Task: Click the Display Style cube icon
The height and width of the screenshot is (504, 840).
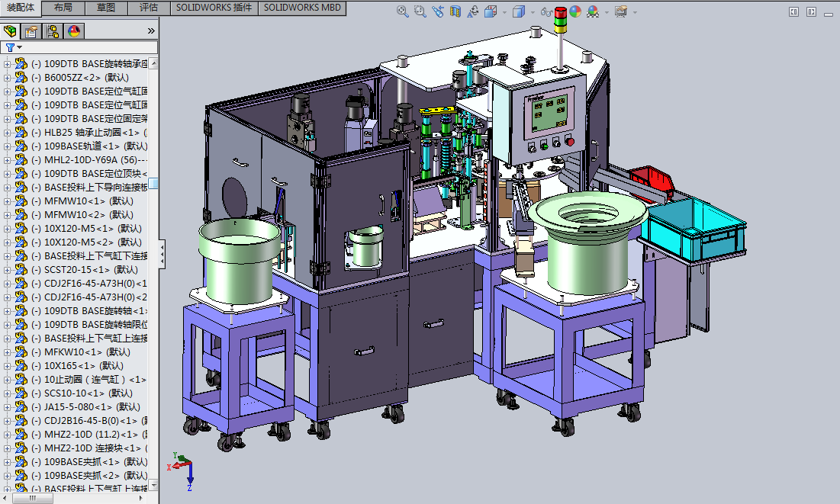Action: [x=519, y=11]
